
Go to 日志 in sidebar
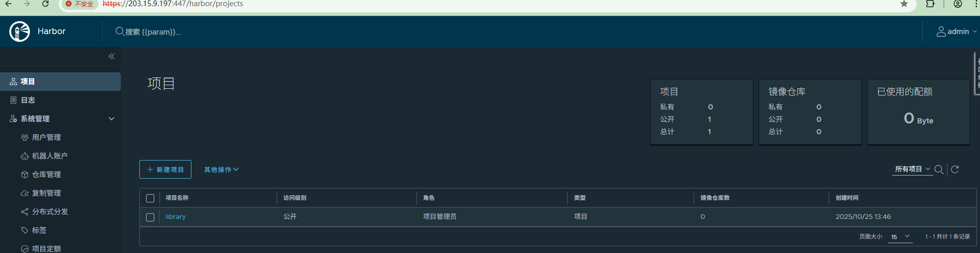(x=28, y=100)
